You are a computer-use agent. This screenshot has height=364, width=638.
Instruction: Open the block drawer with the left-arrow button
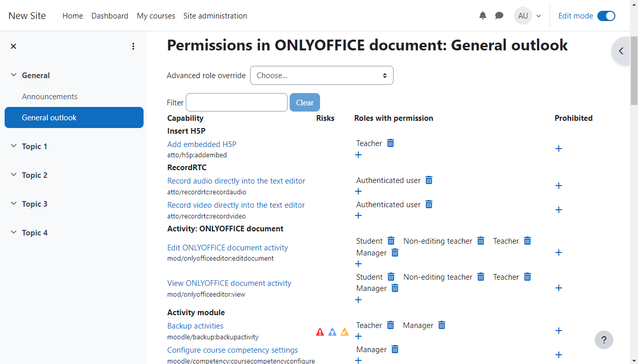coord(621,51)
